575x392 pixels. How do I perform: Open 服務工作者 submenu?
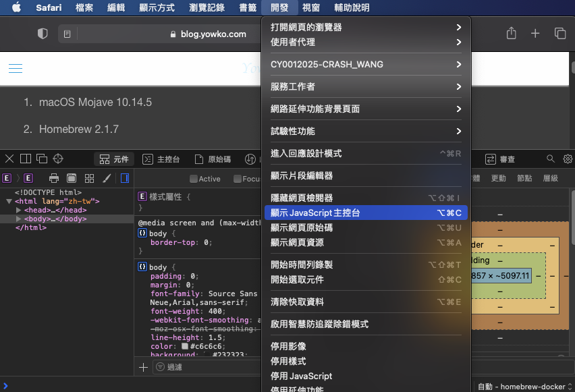pos(366,87)
